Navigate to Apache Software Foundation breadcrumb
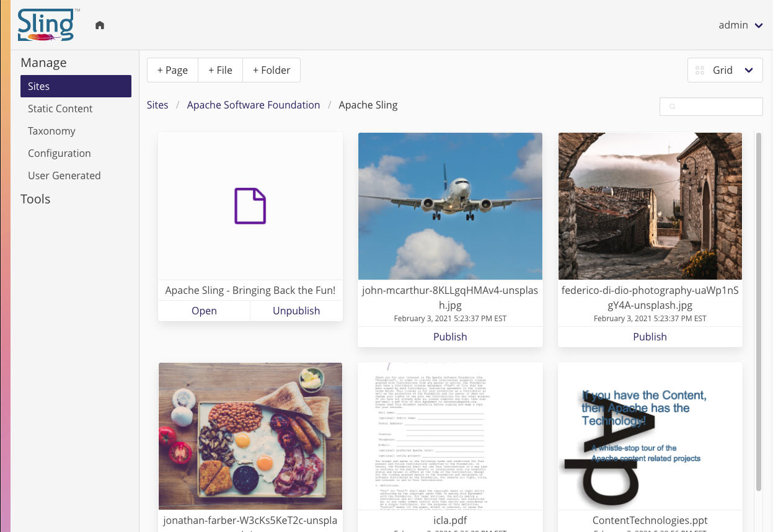773x532 pixels. pos(254,105)
